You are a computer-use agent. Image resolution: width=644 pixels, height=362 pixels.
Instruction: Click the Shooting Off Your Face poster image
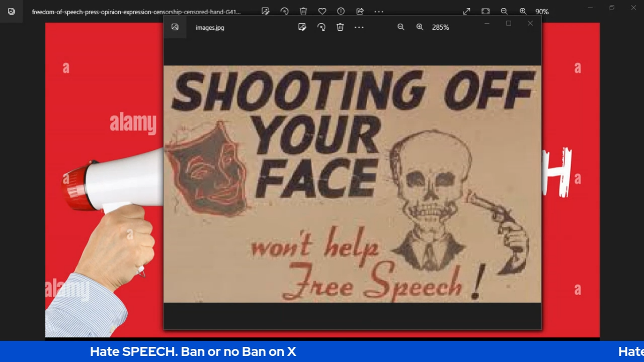(x=352, y=184)
